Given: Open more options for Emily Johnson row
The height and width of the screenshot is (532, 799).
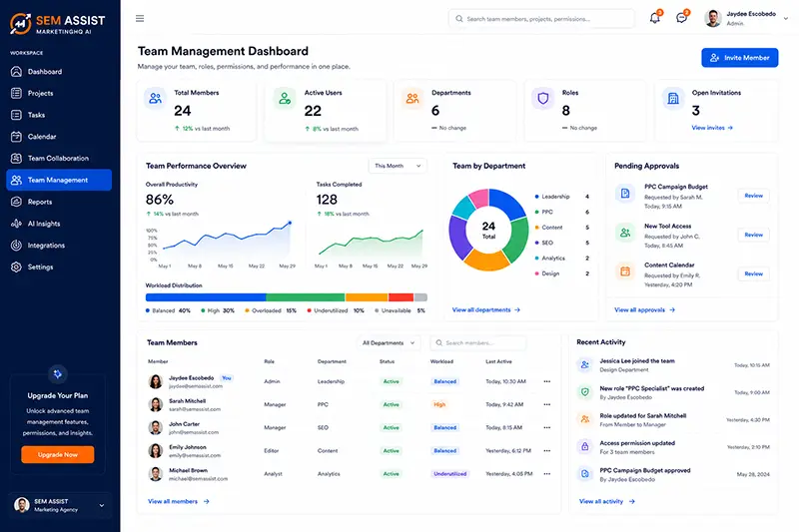Looking at the screenshot, I should [546, 450].
